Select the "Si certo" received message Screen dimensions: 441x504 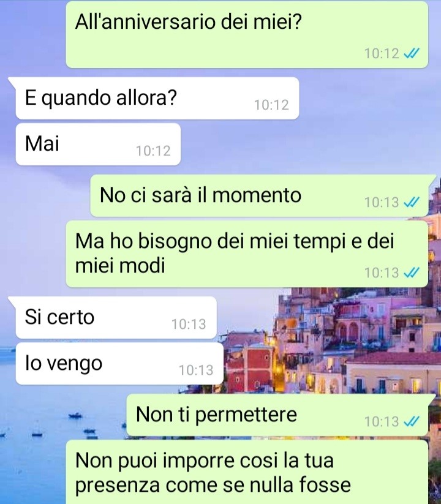116,318
